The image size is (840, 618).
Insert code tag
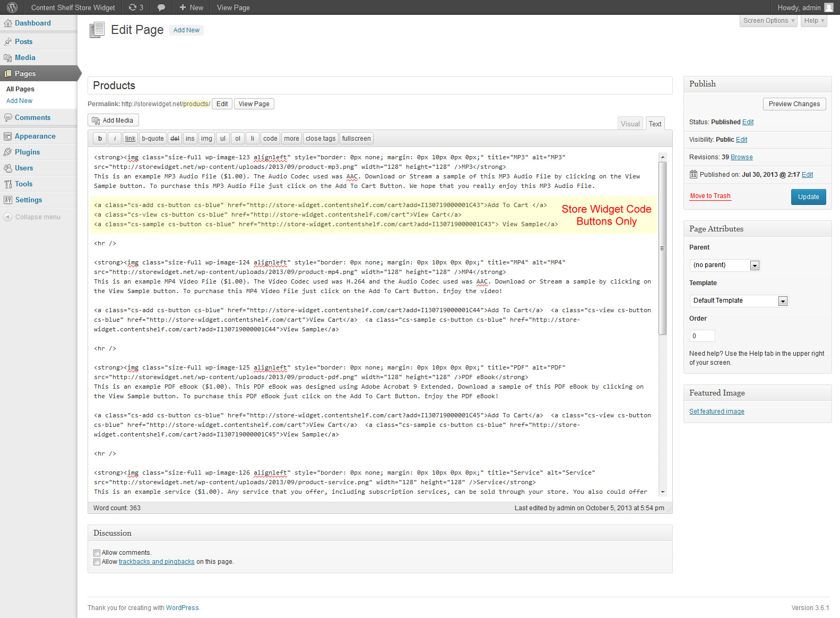pyautogui.click(x=270, y=139)
